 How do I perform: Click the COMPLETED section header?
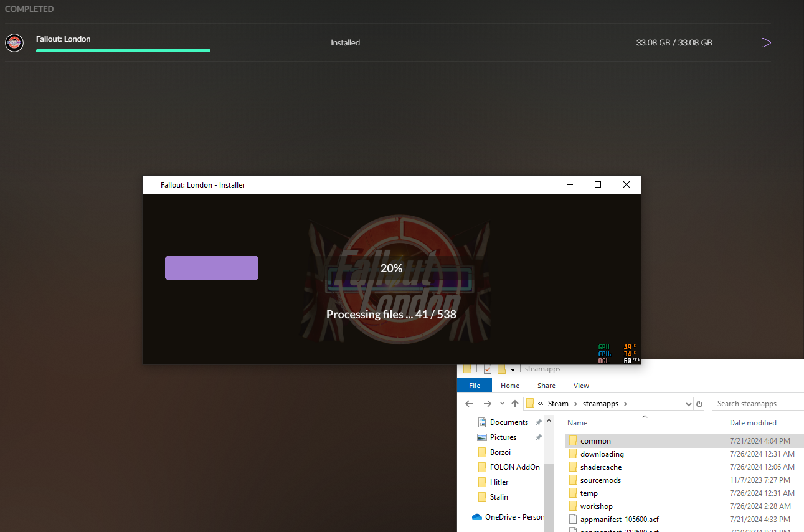point(29,9)
